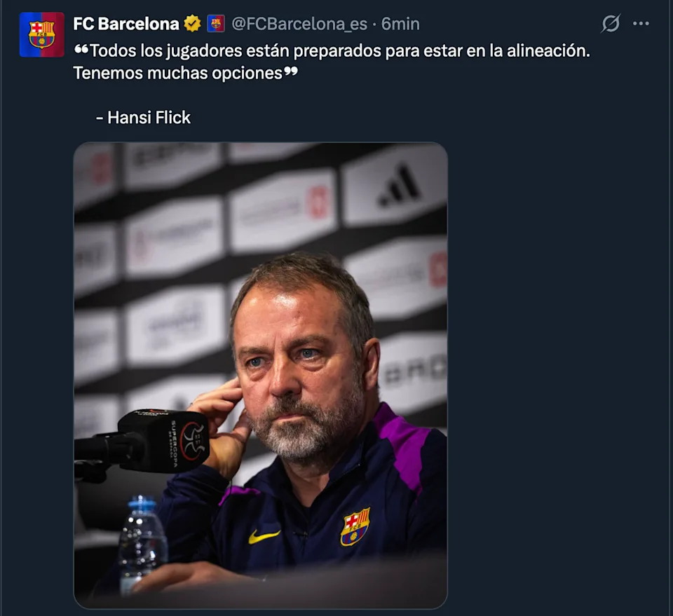This screenshot has width=673, height=616.
Task: Click the small affiliate crest beside the verified badge
Action: click(x=216, y=24)
